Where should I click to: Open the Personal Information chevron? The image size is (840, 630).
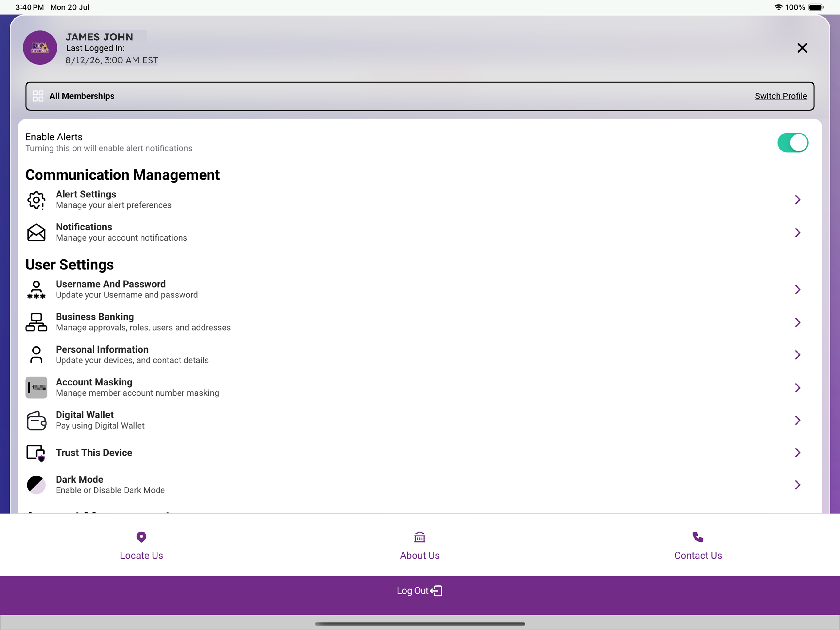(x=798, y=355)
